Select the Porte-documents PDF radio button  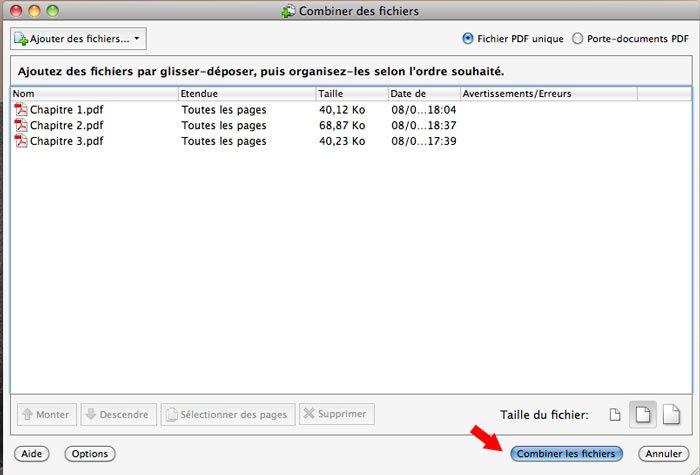577,39
